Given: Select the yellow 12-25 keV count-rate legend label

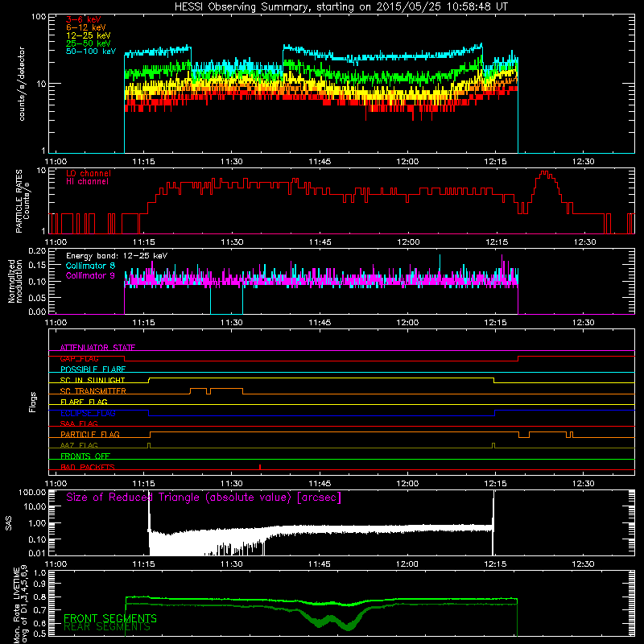Looking at the screenshot, I should tap(88, 35).
